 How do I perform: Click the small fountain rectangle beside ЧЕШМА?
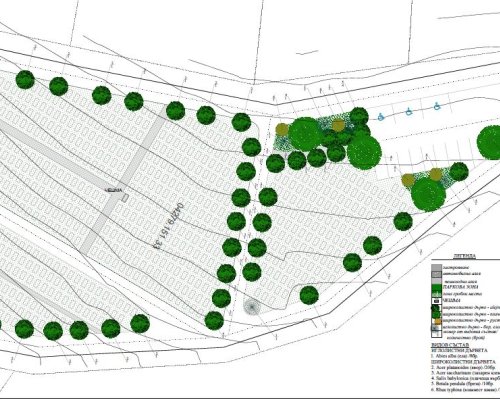coord(125,198)
